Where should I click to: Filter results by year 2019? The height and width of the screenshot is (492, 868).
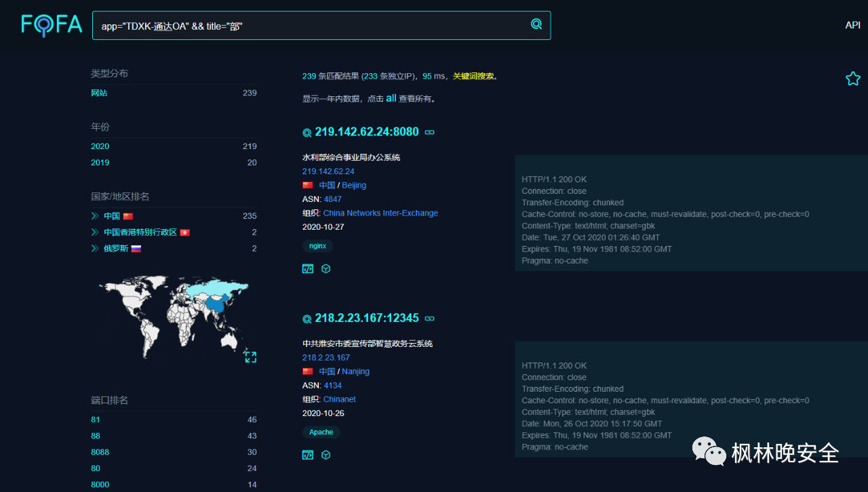point(100,163)
